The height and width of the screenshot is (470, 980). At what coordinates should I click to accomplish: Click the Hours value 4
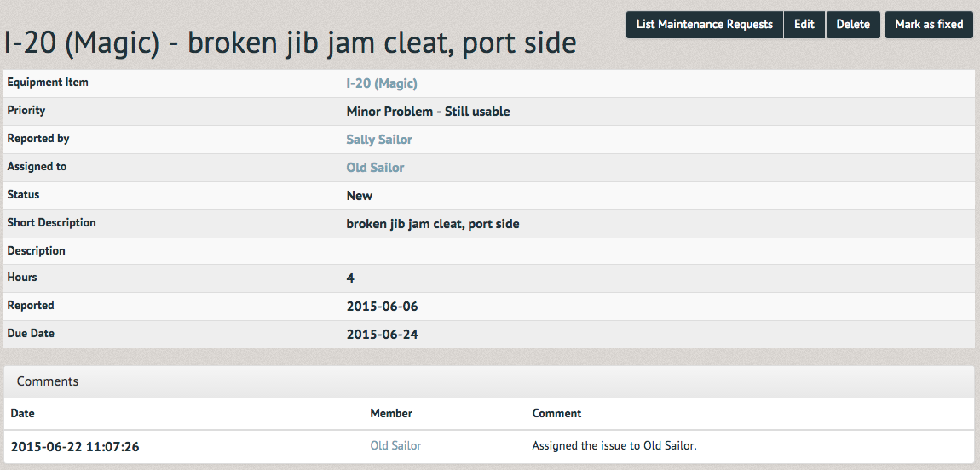click(350, 278)
